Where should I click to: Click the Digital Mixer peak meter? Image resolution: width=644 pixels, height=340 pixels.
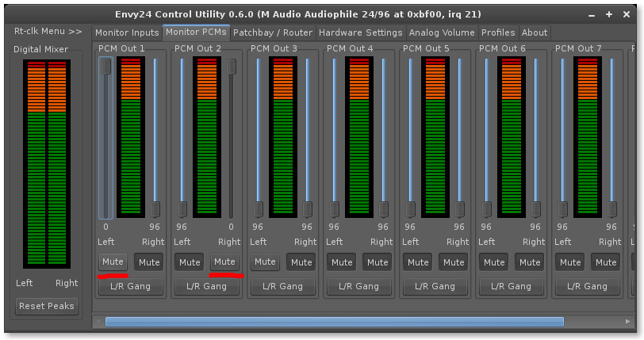[47, 164]
